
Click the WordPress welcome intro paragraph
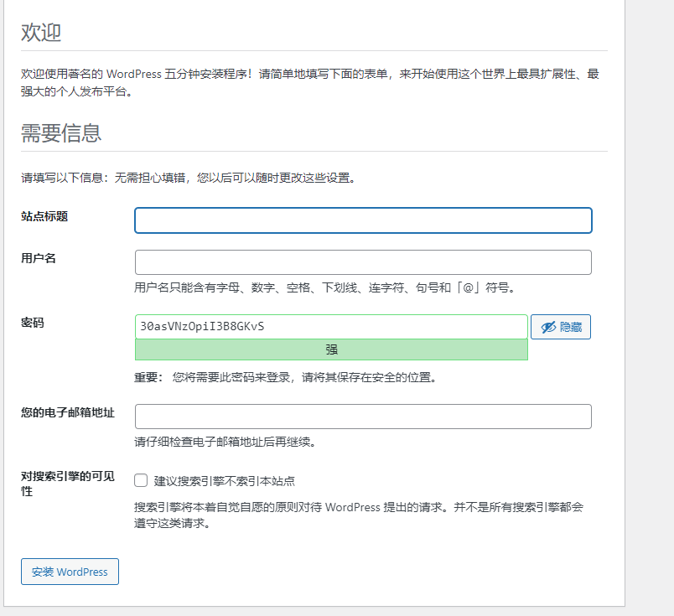click(310, 82)
